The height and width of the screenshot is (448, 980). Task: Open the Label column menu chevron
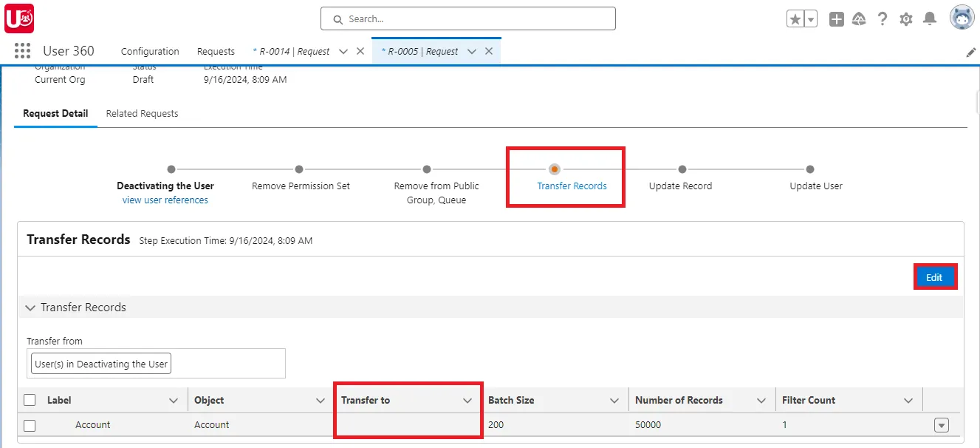click(174, 401)
